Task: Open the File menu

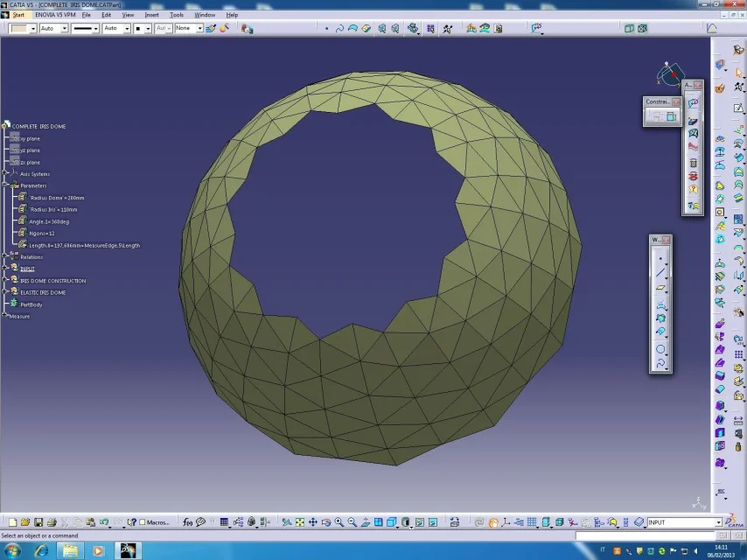Action: click(x=87, y=15)
